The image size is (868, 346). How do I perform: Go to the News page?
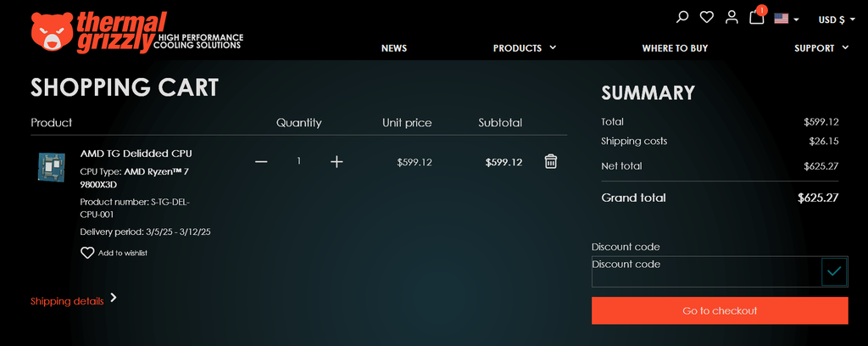[x=394, y=48]
